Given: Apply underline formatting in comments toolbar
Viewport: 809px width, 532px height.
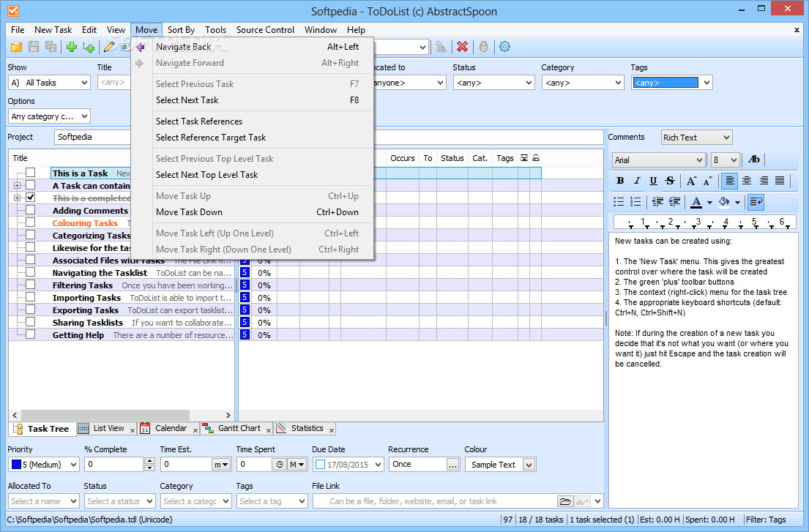Looking at the screenshot, I should point(653,181).
